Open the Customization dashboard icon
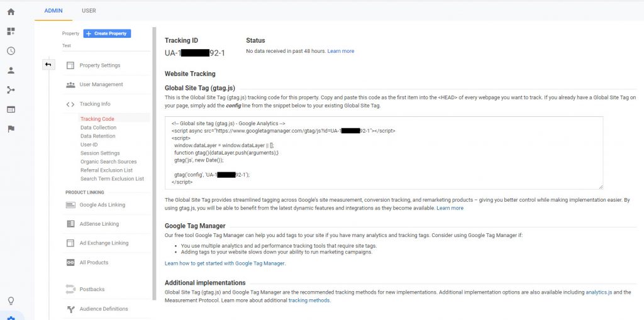The width and height of the screenshot is (644, 320). pos(11,31)
